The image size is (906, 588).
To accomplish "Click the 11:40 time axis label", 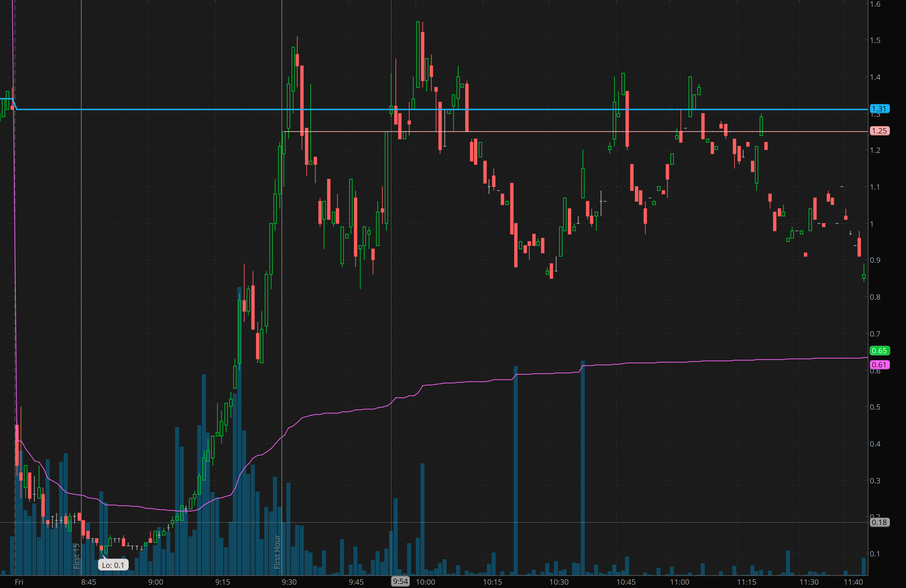I will click(x=853, y=582).
